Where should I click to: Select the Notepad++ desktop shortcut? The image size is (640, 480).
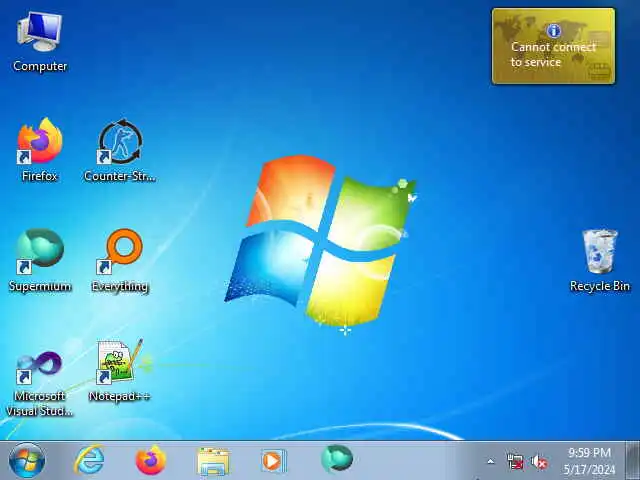click(120, 371)
